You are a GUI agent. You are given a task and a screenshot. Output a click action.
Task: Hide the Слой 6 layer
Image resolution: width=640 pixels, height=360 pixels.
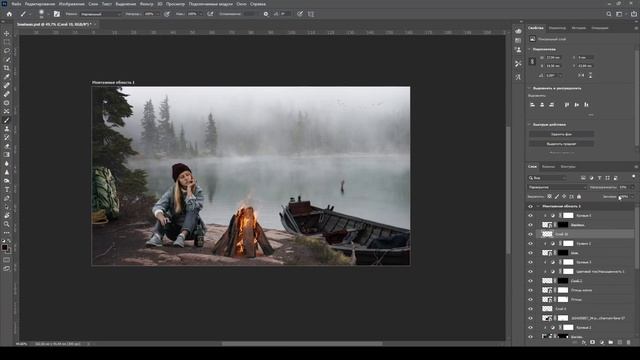(x=530, y=309)
